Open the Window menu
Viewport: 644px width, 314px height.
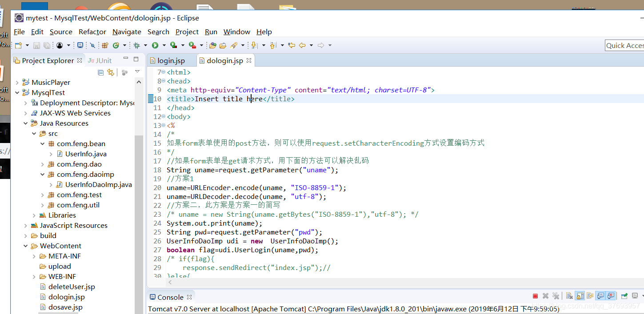(x=237, y=32)
